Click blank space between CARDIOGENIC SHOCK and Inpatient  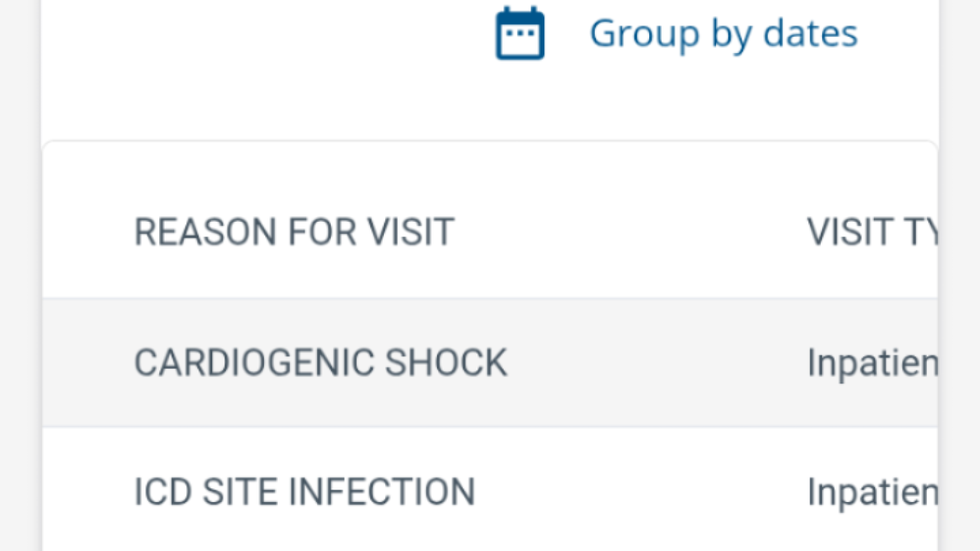point(655,363)
